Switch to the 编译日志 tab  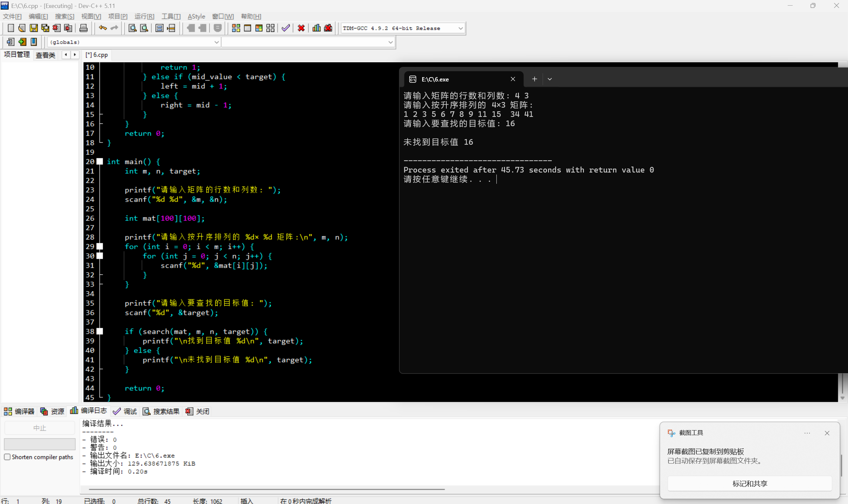pyautogui.click(x=89, y=411)
